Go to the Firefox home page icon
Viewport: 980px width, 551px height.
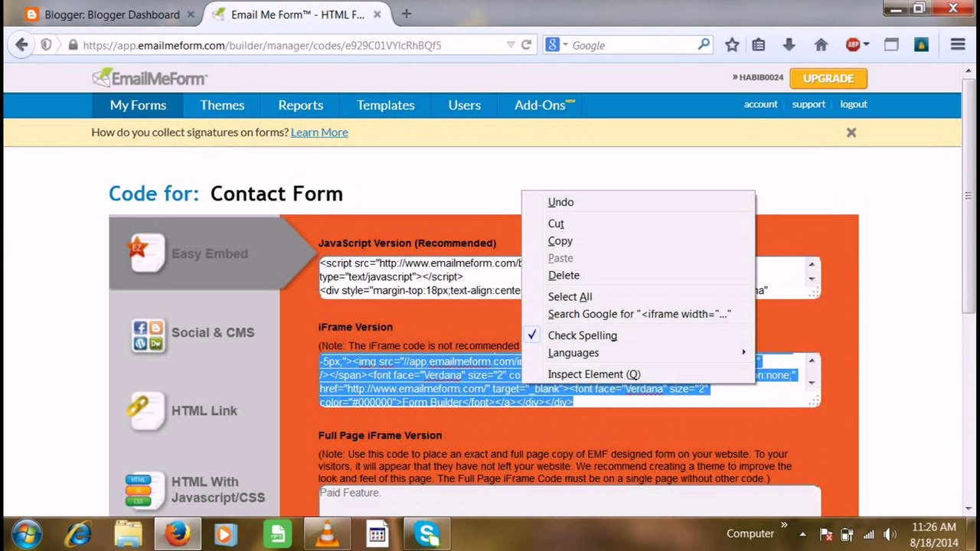point(822,45)
